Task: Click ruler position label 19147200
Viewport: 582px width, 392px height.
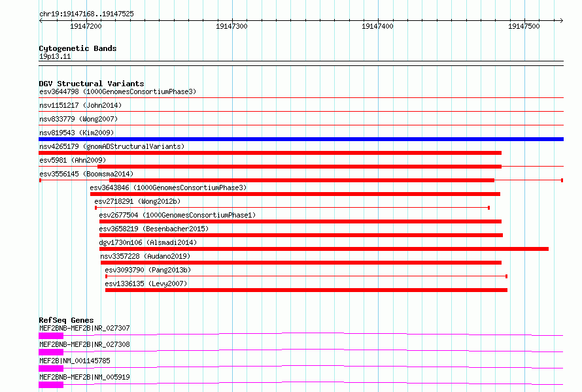Action: point(86,26)
